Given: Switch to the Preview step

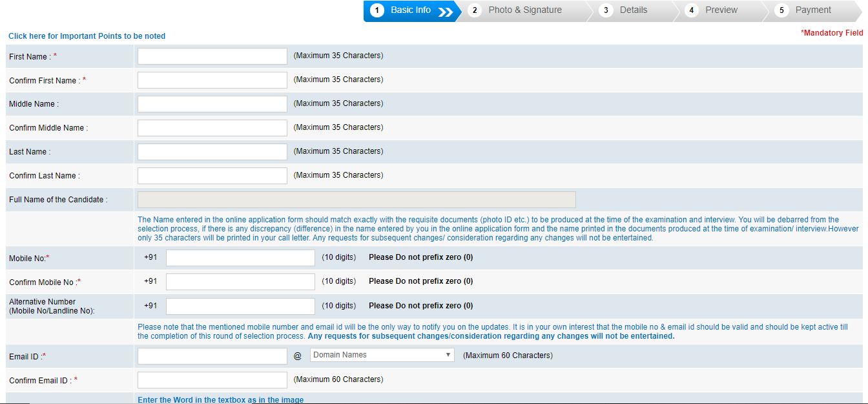Looking at the screenshot, I should [721, 10].
